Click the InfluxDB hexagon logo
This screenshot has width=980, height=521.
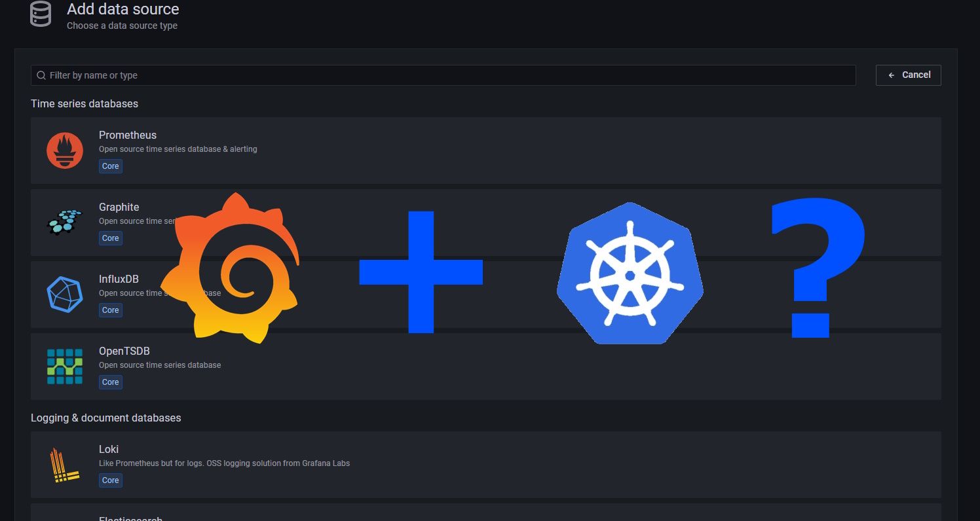tap(65, 295)
